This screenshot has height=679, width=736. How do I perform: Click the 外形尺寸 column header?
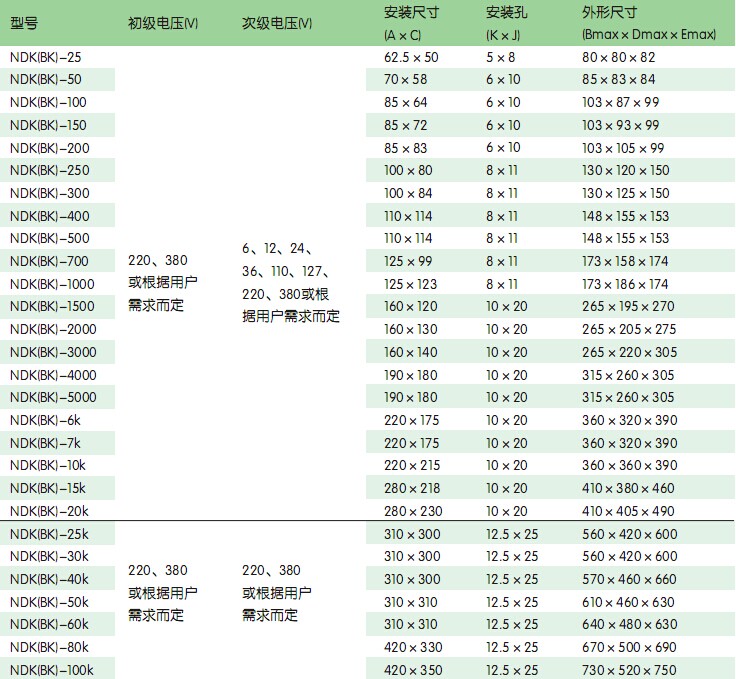pyautogui.click(x=648, y=23)
